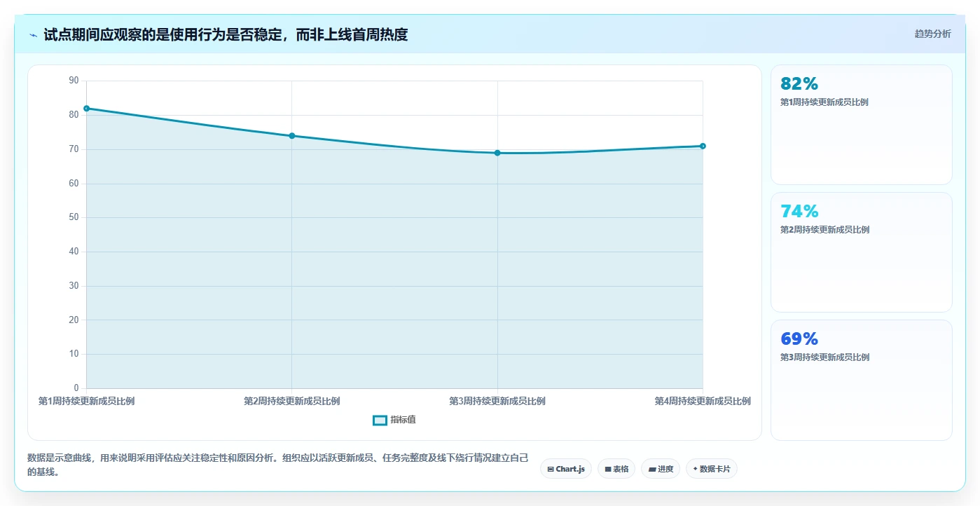Click the trend icon beside the title

(34, 35)
